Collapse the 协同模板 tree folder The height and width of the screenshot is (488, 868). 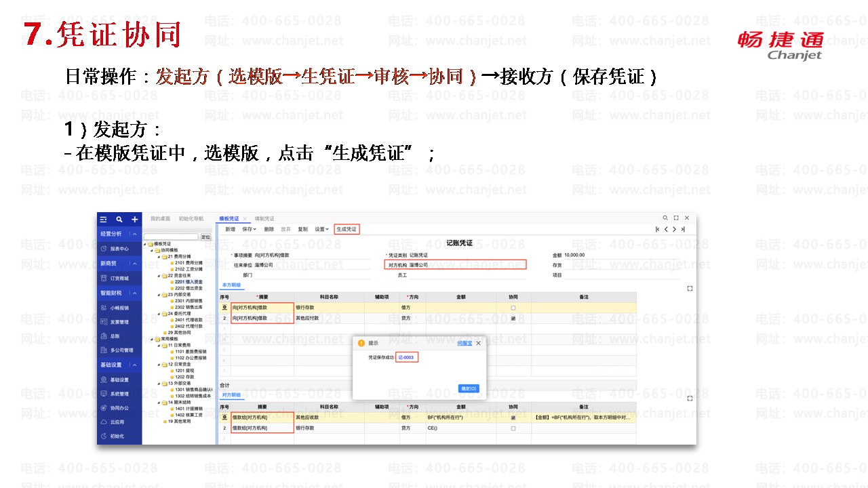point(151,250)
